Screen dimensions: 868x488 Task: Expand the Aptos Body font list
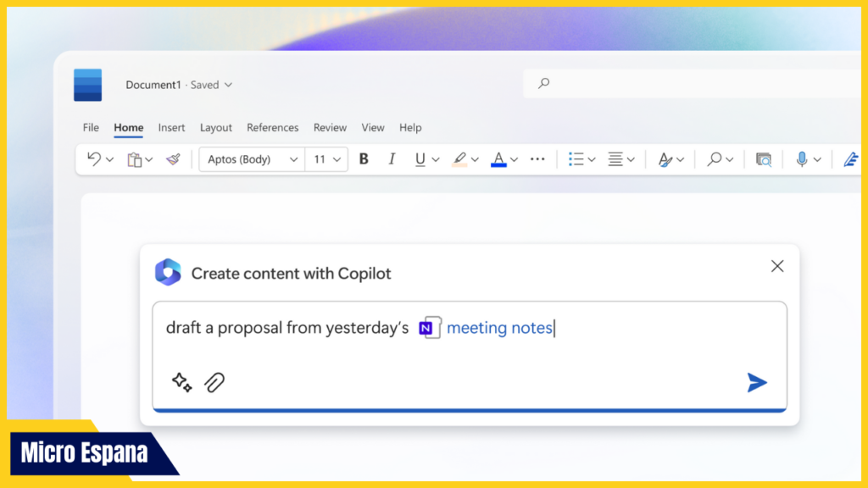(292, 158)
